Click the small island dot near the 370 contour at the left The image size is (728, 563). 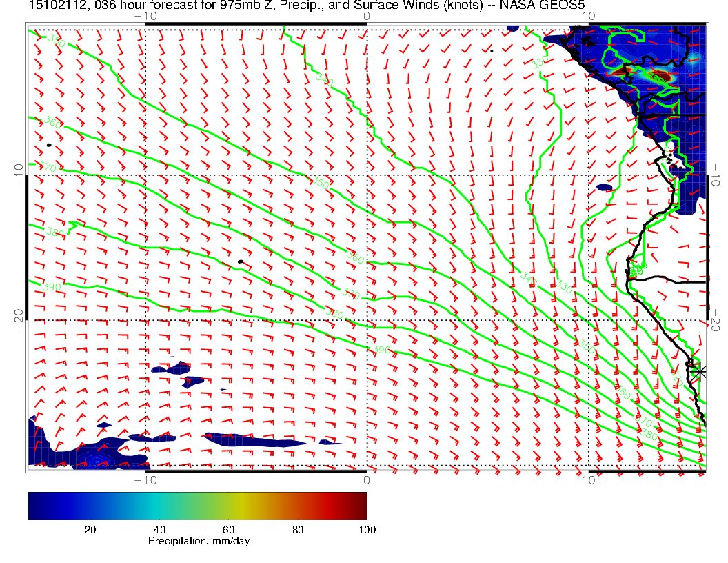point(49,145)
